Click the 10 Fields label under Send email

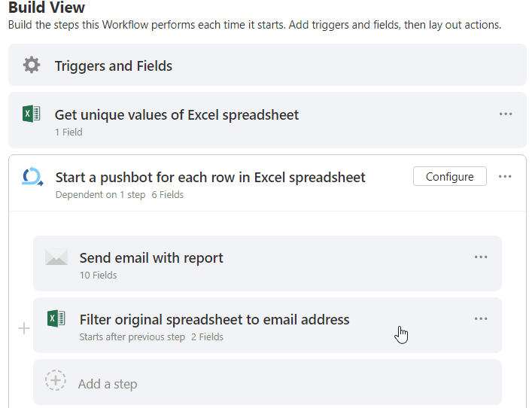coord(98,276)
